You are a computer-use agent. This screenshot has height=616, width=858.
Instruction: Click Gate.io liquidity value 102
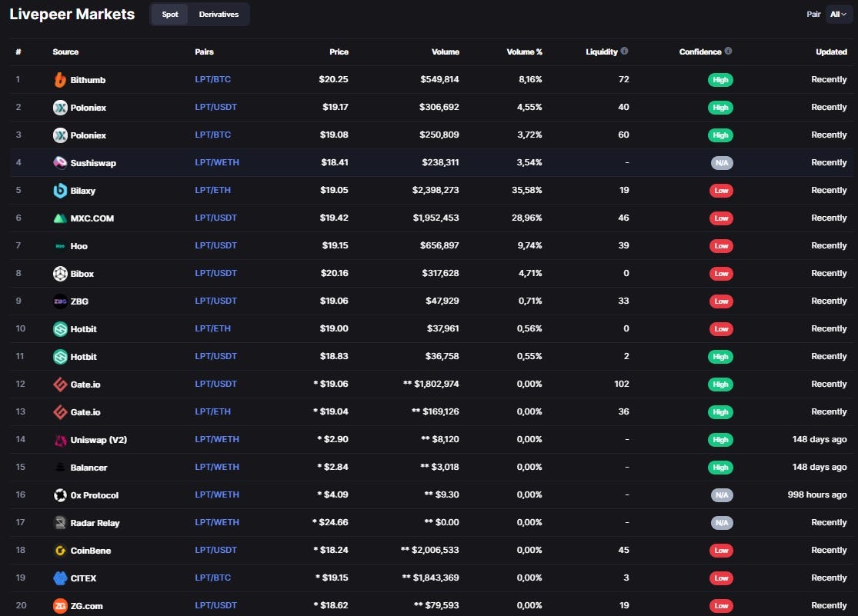(622, 384)
